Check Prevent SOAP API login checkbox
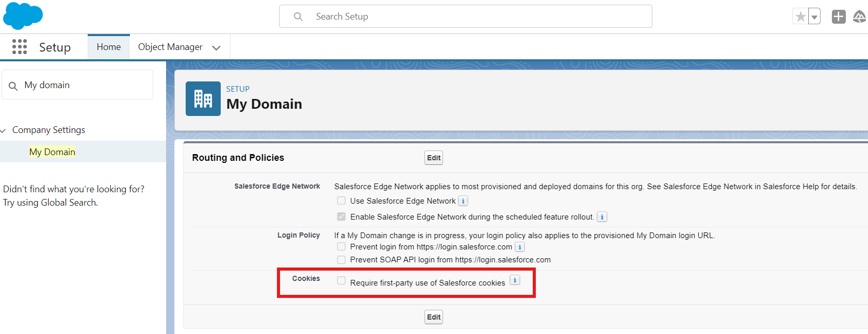 coord(341,259)
